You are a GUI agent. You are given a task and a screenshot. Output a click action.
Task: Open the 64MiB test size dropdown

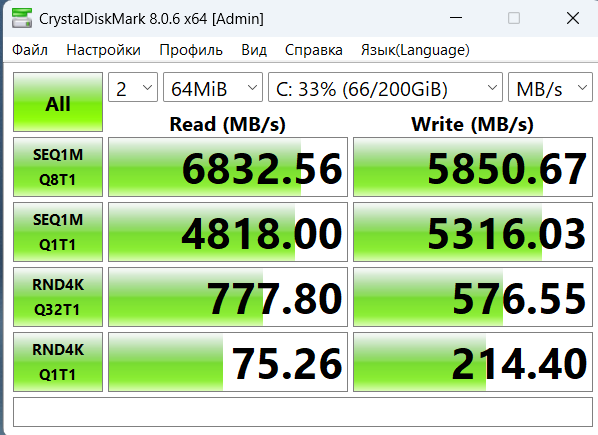(x=213, y=87)
